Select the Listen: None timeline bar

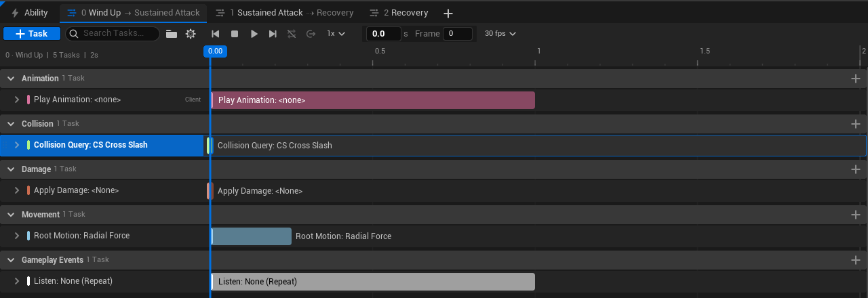(x=373, y=282)
